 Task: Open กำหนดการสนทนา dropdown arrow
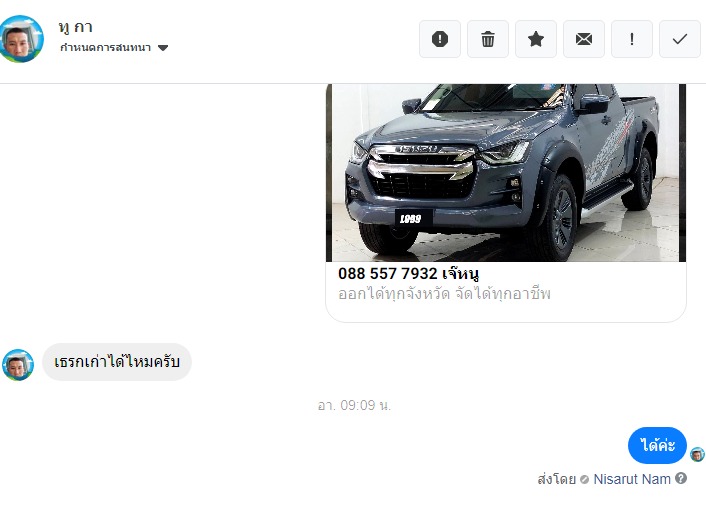163,48
